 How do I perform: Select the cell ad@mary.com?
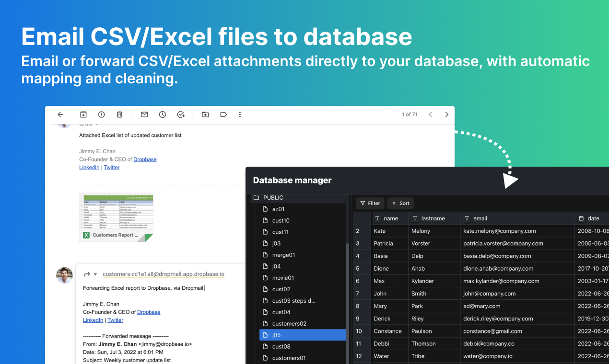pos(517,306)
